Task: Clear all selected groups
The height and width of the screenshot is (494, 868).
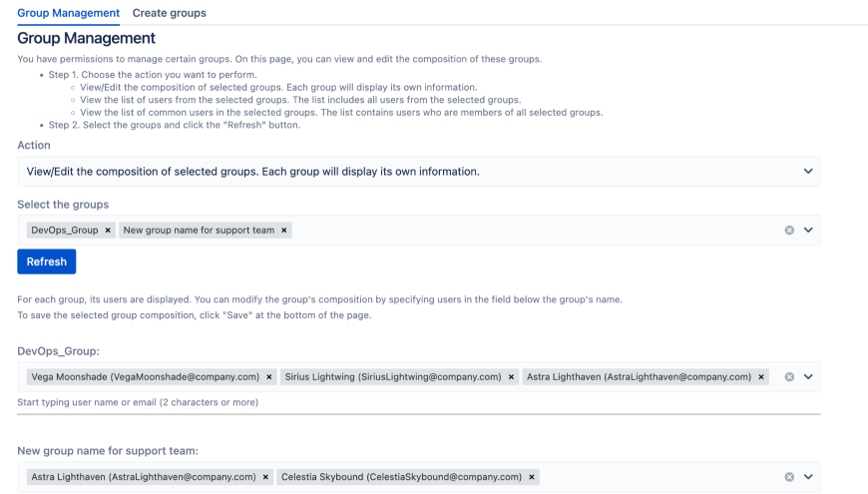Action: [x=789, y=231]
